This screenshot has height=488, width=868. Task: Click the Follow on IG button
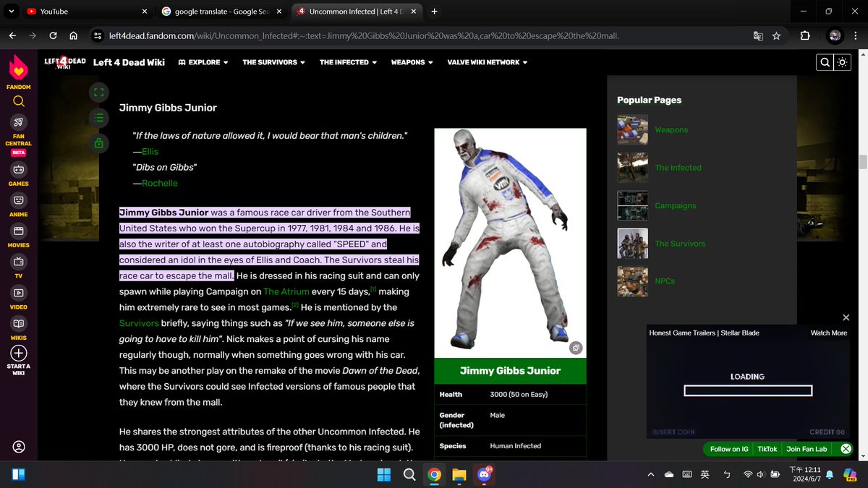[729, 449]
